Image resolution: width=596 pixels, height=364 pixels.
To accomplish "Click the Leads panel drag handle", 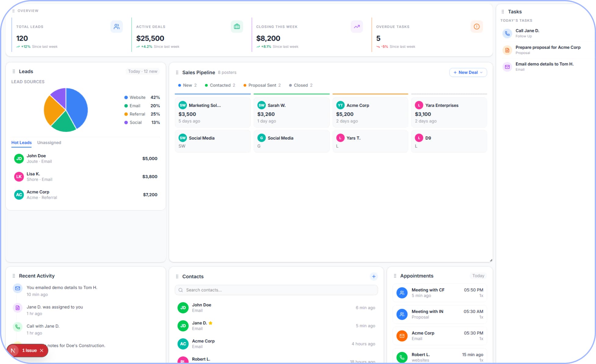I will coord(14,71).
